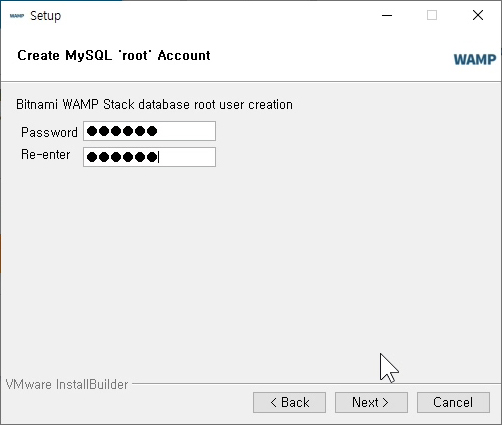Click the WAMP logo in header

pos(475,60)
